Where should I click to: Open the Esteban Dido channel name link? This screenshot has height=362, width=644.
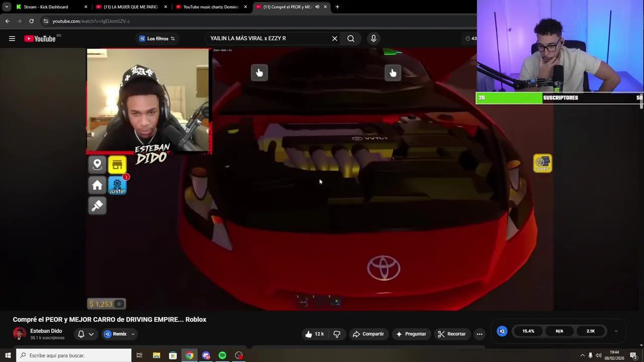click(x=46, y=331)
